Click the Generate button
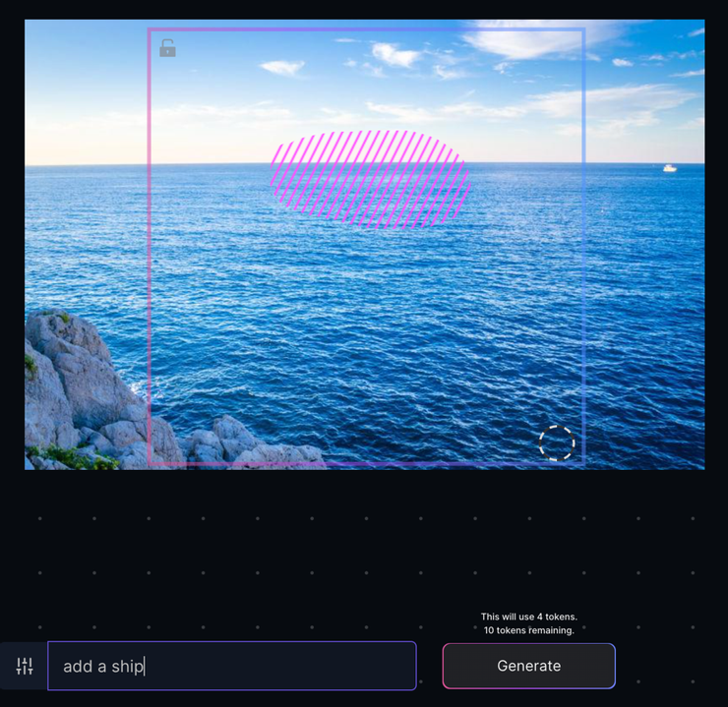This screenshot has width=728, height=707. click(529, 666)
